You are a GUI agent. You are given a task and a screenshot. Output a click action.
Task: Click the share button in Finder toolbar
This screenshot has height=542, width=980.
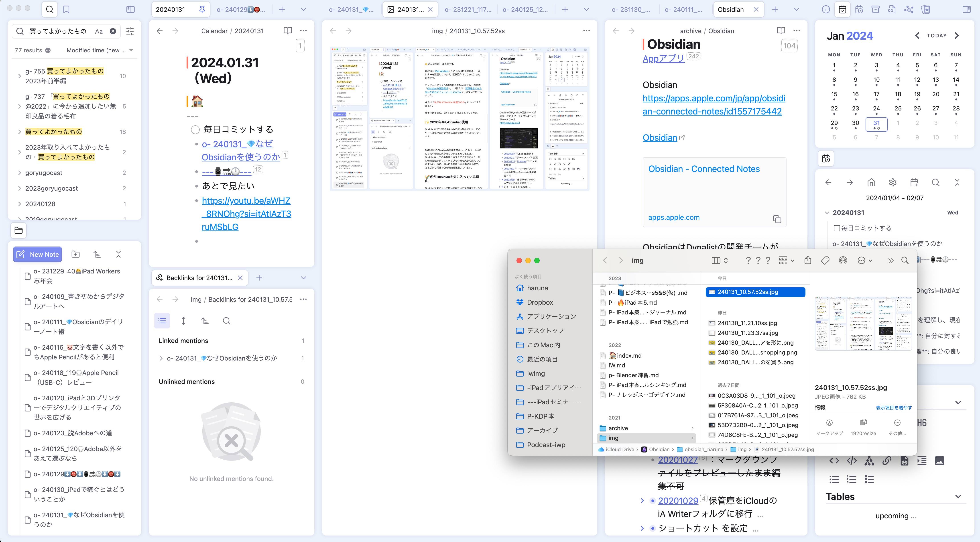pos(808,260)
